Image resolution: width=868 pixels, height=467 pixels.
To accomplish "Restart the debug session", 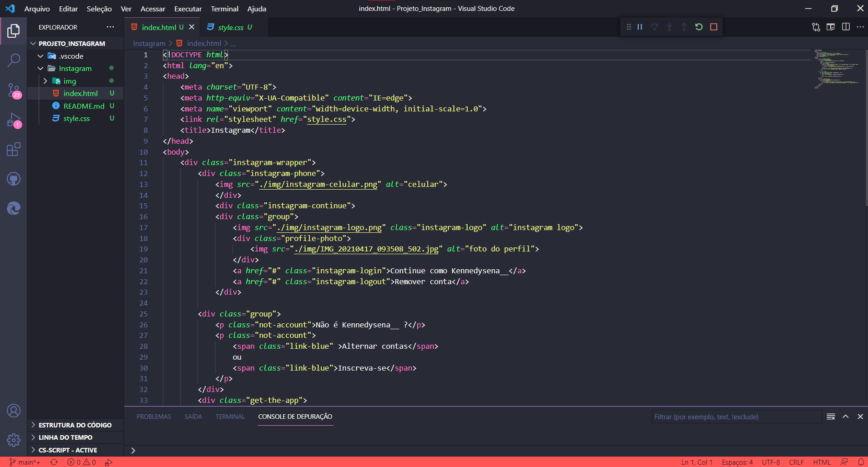I will [699, 27].
